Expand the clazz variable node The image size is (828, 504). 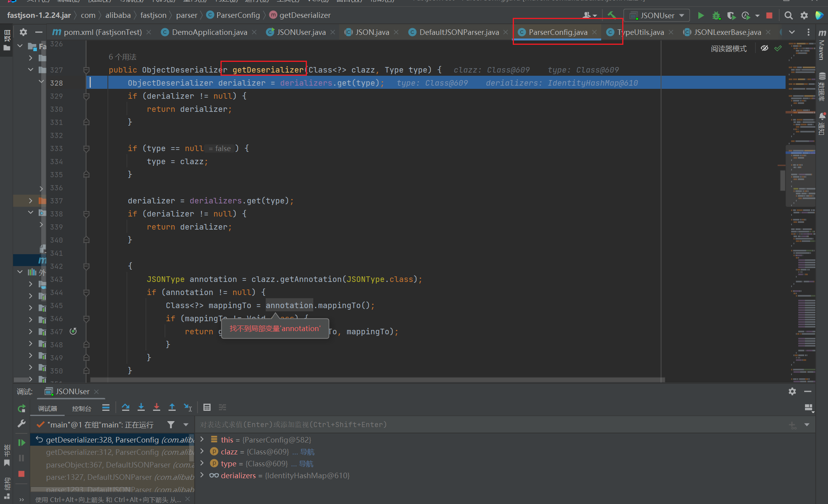click(202, 451)
